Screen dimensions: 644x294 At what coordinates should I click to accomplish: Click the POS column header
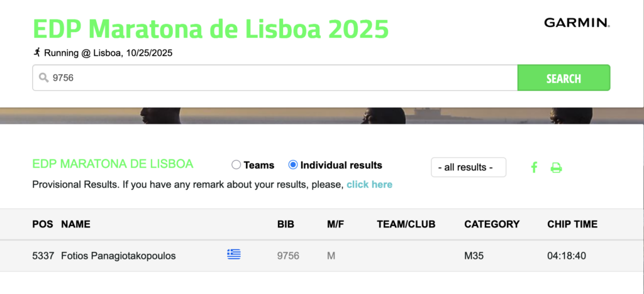[42, 224]
